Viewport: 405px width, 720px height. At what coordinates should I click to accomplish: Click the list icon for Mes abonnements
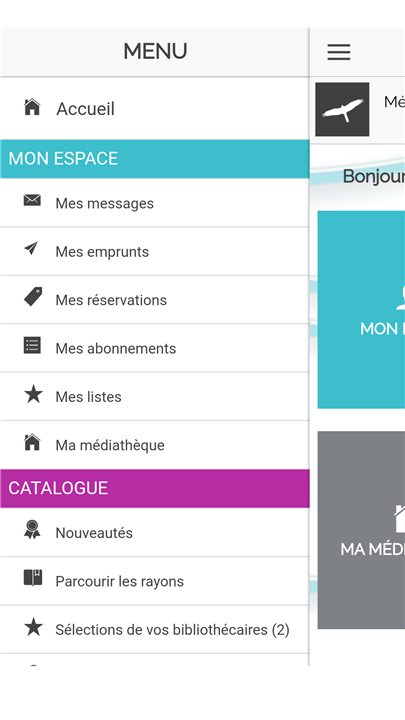[x=32, y=345]
